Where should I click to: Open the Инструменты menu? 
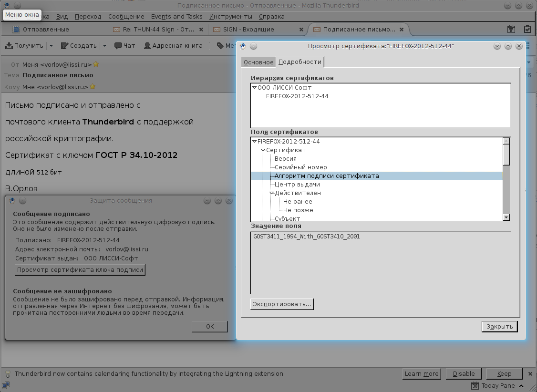coord(231,16)
